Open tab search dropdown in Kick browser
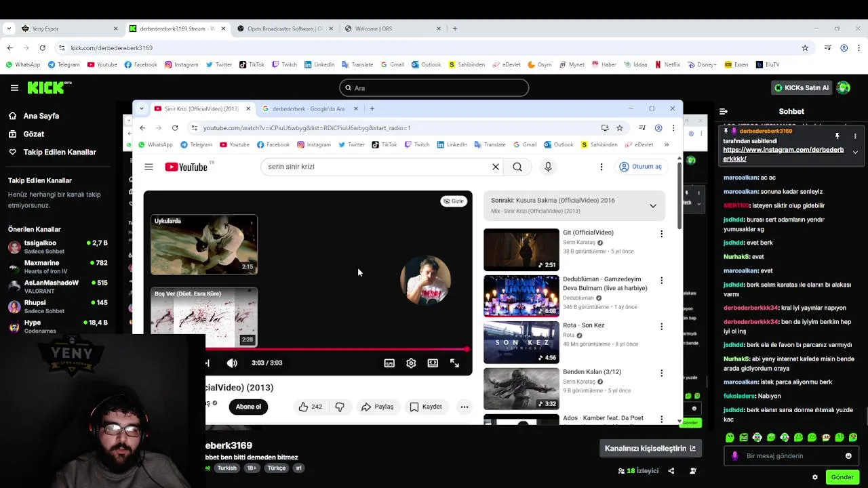The height and width of the screenshot is (488, 868). click(x=9, y=28)
